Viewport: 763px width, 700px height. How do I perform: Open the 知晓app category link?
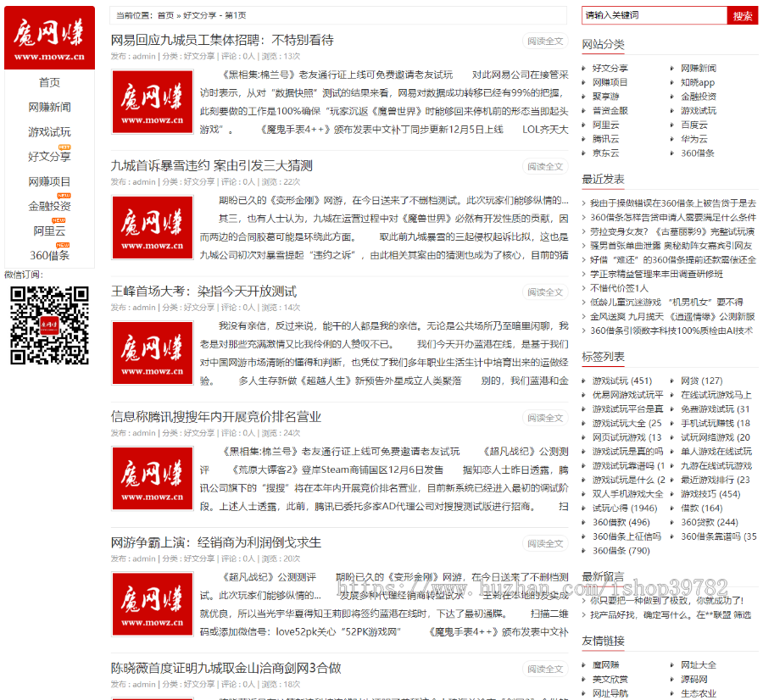pos(698,83)
